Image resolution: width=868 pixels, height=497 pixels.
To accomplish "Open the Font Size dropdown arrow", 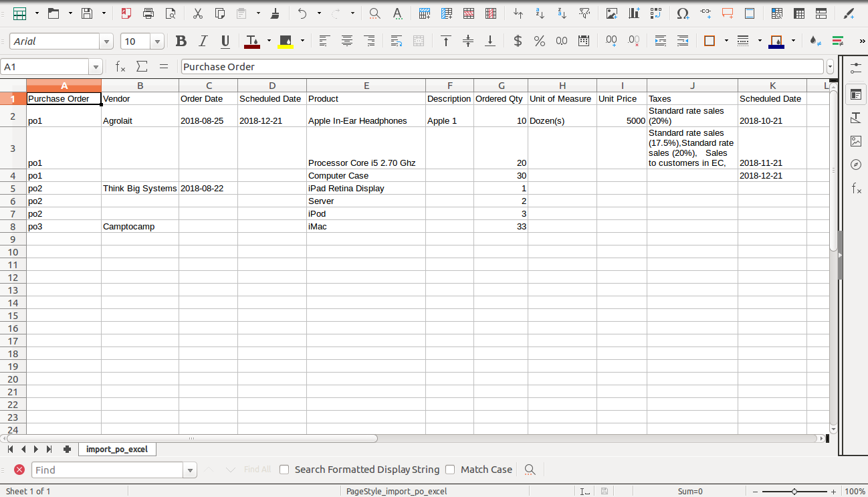I will [157, 41].
